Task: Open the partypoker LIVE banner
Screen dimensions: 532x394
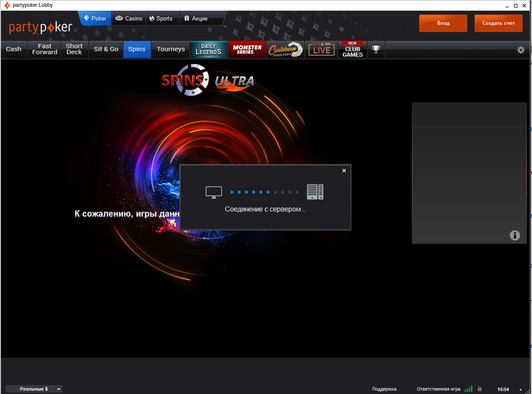Action: coord(321,49)
